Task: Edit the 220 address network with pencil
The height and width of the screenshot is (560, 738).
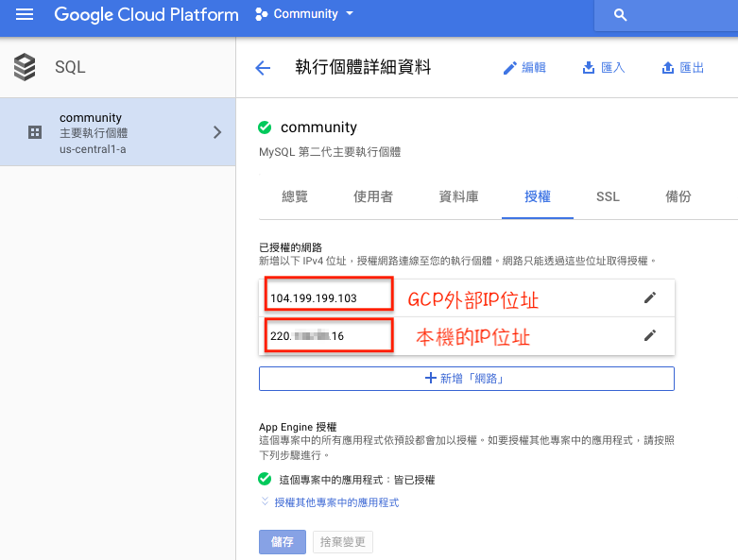Action: (x=650, y=335)
